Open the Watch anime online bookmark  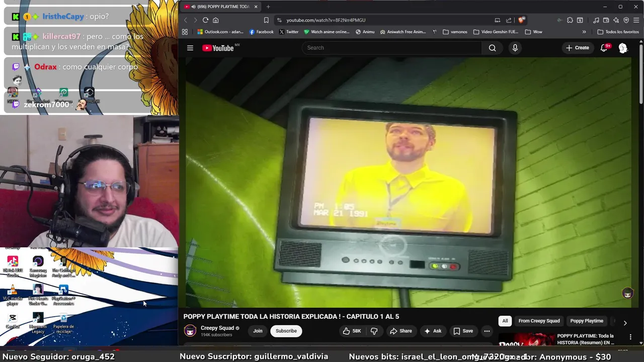327,32
